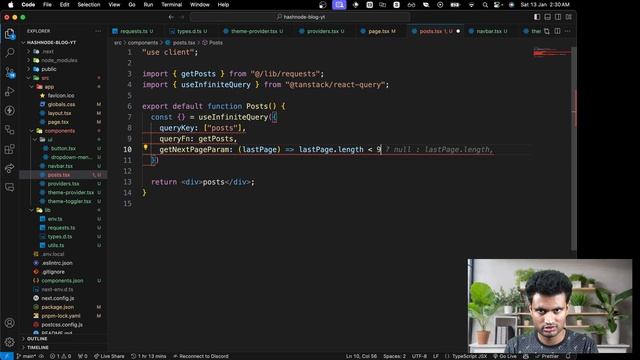Click the errors and warnings status item
Screen dimensions: 640x360
point(60,356)
